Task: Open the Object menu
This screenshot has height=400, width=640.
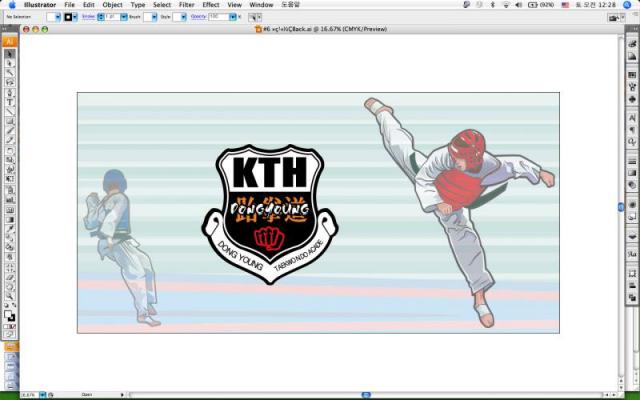Action: (x=112, y=4)
